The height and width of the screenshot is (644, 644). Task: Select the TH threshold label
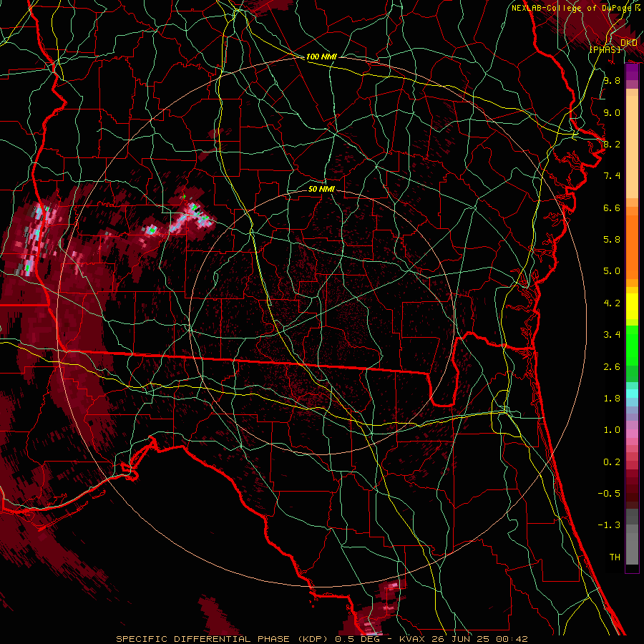(615, 557)
